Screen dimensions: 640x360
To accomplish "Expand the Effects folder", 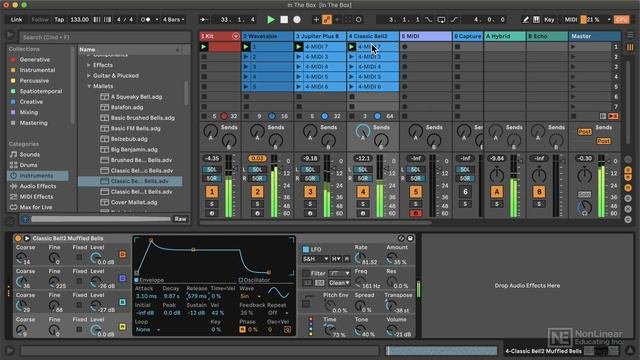I will 89,65.
